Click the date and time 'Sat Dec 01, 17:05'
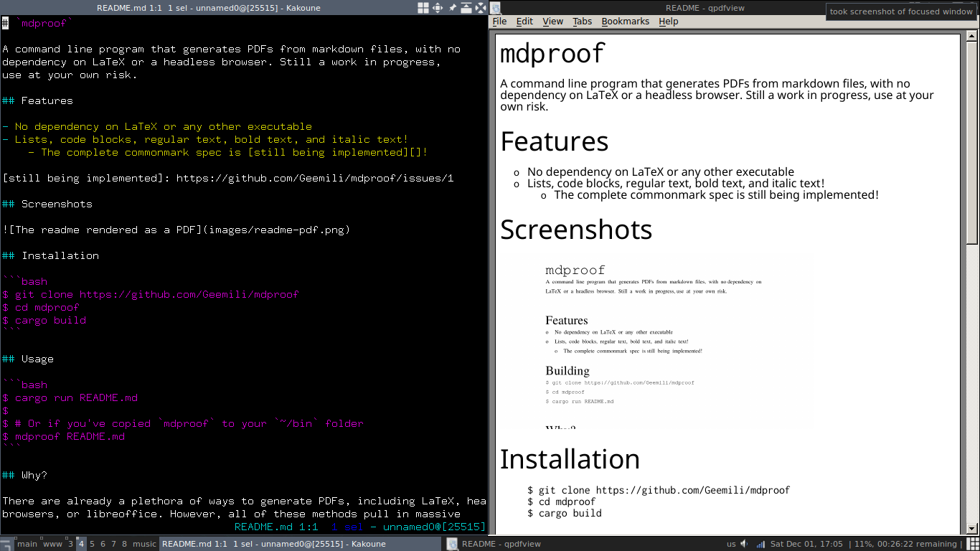This screenshot has height=551, width=980. (806, 544)
